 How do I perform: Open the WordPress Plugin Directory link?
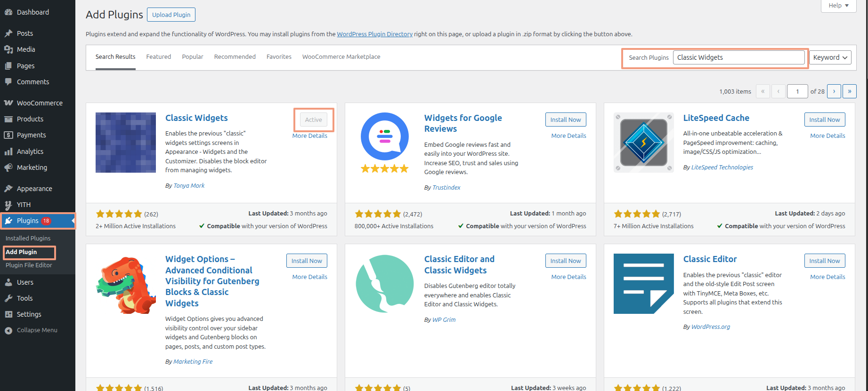click(x=375, y=34)
